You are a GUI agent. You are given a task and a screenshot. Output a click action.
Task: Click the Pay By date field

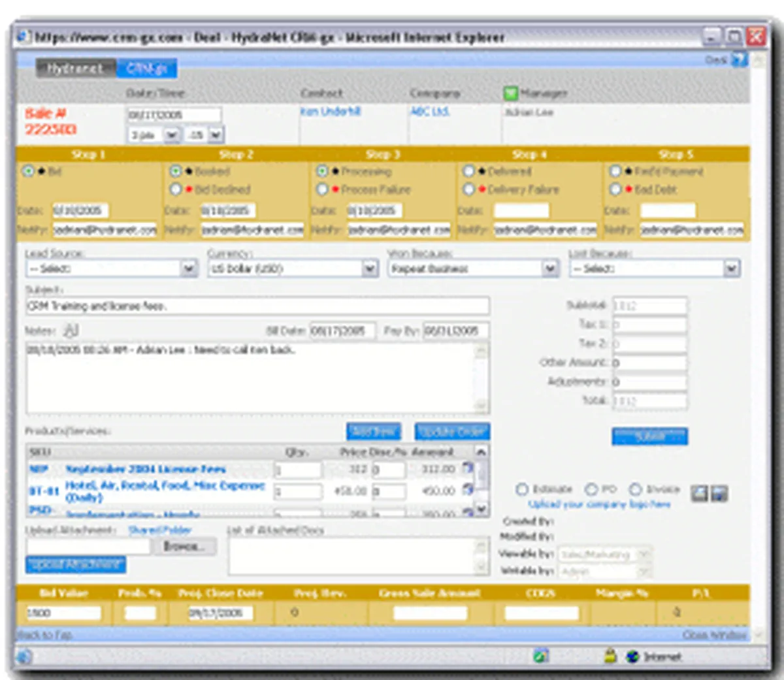(x=456, y=331)
